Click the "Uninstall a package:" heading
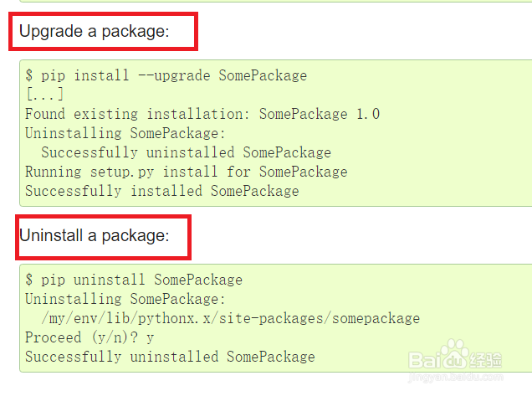Image resolution: width=532 pixels, height=396 pixels. (x=94, y=236)
